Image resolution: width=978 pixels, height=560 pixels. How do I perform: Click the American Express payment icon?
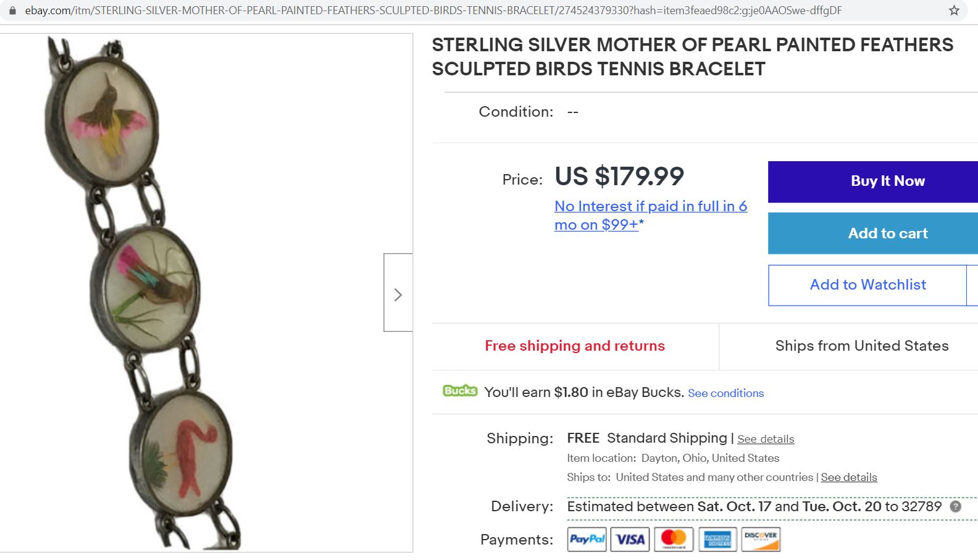click(717, 539)
